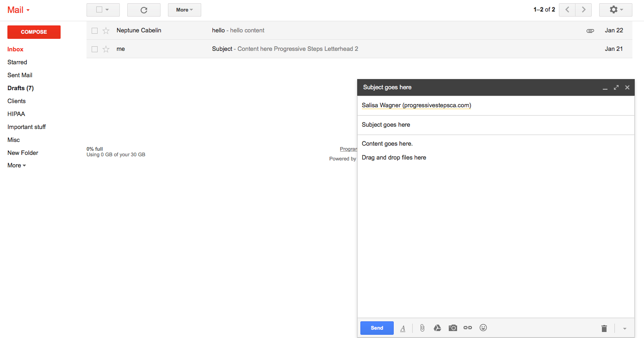
Task: Tick the checkbox for the email from me
Action: [94, 49]
